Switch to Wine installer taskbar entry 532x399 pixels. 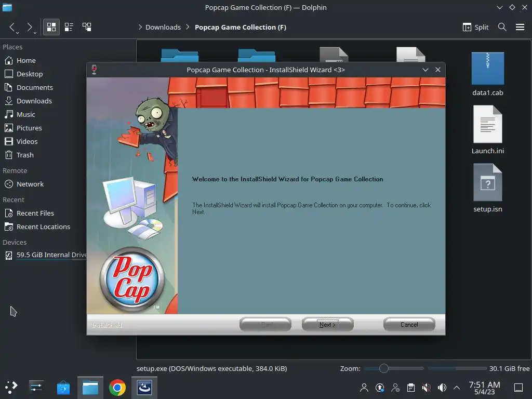[144, 388]
